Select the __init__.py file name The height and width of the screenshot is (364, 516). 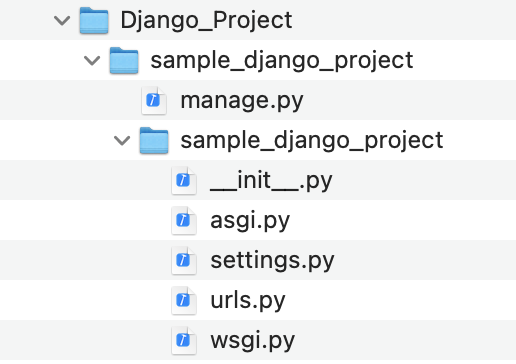[x=271, y=181]
